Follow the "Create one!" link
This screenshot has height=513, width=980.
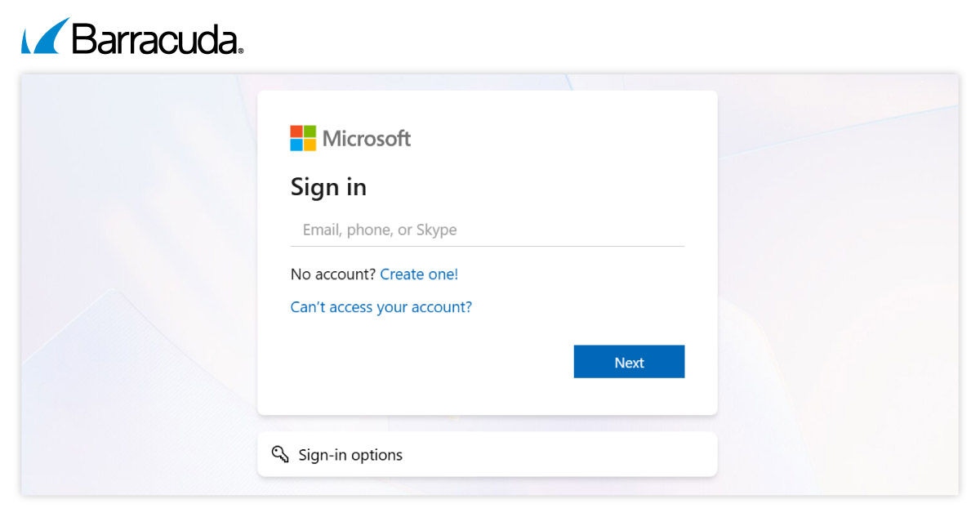click(x=419, y=274)
